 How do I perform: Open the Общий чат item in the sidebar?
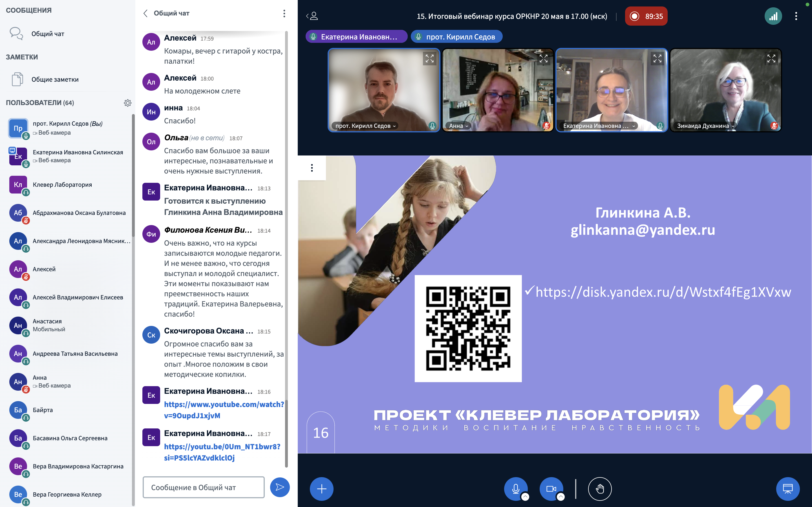point(48,34)
